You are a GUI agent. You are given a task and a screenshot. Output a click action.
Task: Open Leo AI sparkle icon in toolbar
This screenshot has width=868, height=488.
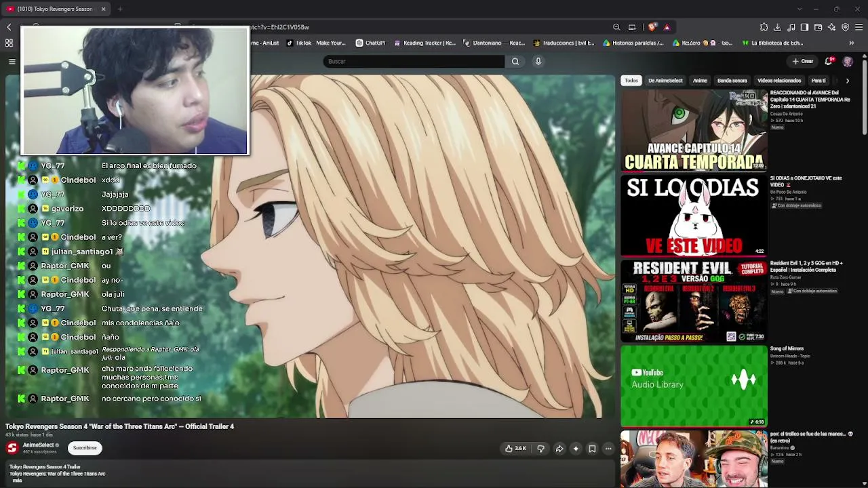[832, 27]
